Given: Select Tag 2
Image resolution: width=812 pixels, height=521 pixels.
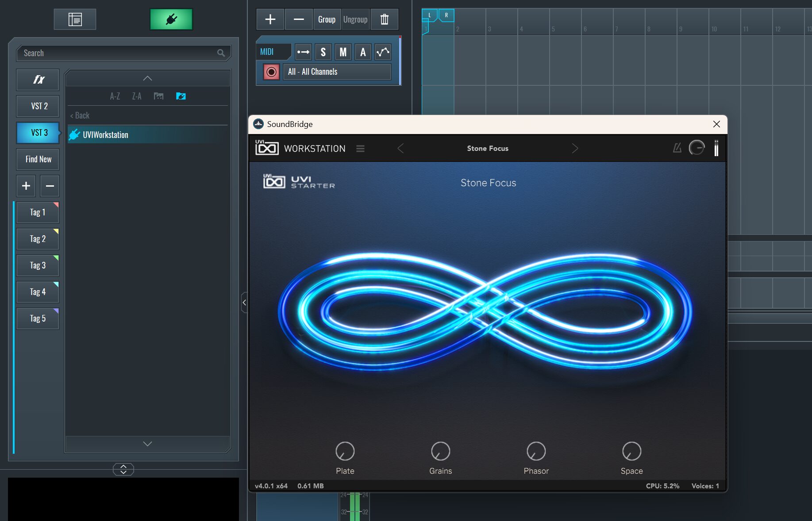Looking at the screenshot, I should pyautogui.click(x=38, y=239).
